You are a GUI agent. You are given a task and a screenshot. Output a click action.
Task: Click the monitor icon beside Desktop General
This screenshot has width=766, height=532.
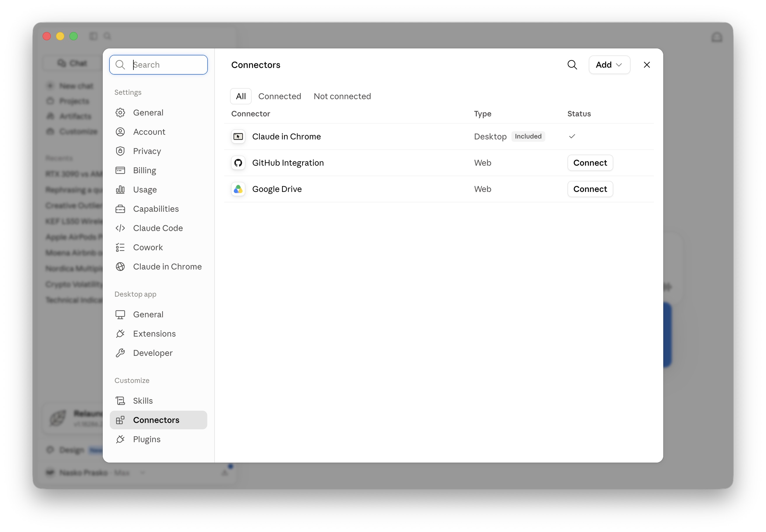click(x=121, y=315)
